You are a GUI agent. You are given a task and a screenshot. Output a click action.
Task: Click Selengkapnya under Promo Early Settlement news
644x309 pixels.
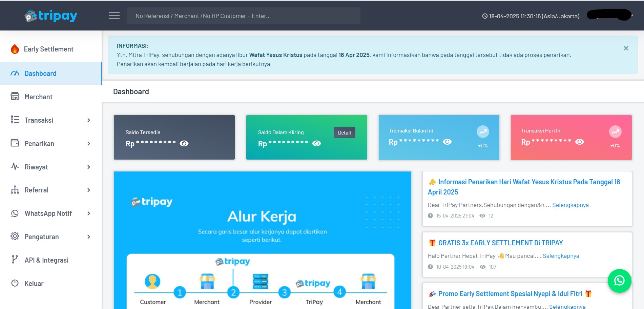point(567,306)
